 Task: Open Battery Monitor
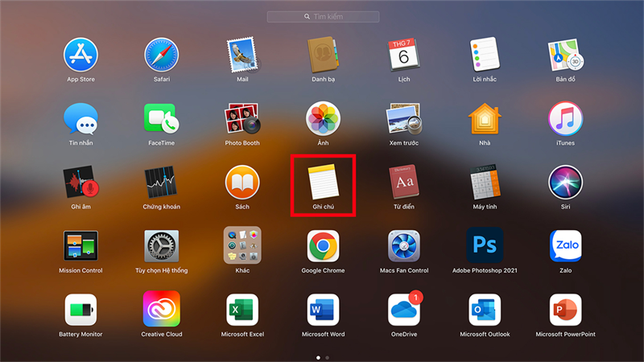[80, 310]
